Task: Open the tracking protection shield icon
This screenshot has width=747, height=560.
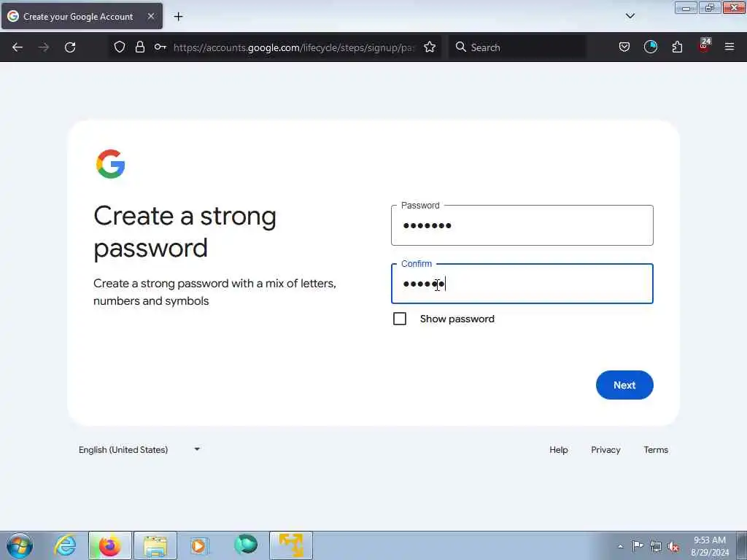Action: pyautogui.click(x=120, y=47)
